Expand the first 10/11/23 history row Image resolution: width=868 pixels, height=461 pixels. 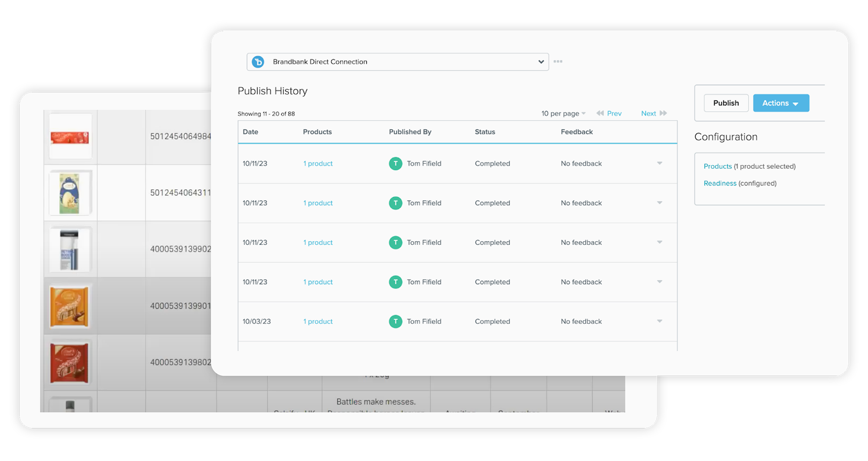click(659, 163)
